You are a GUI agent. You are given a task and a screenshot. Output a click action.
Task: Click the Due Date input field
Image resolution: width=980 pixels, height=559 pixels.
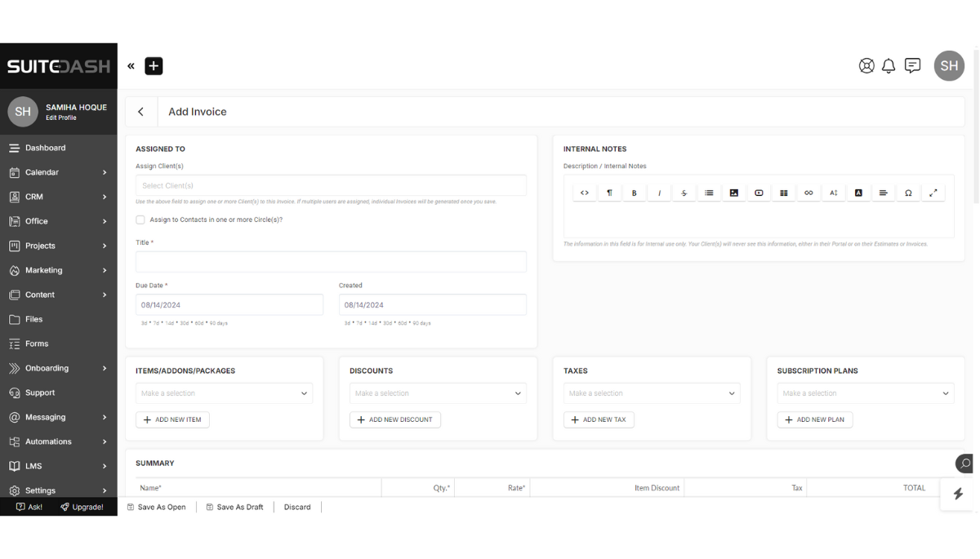point(229,304)
